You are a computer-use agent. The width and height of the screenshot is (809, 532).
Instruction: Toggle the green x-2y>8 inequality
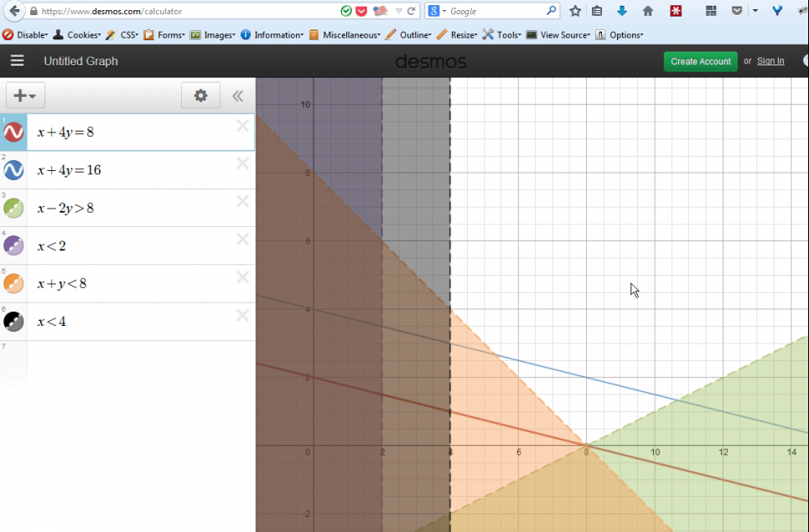[13, 208]
